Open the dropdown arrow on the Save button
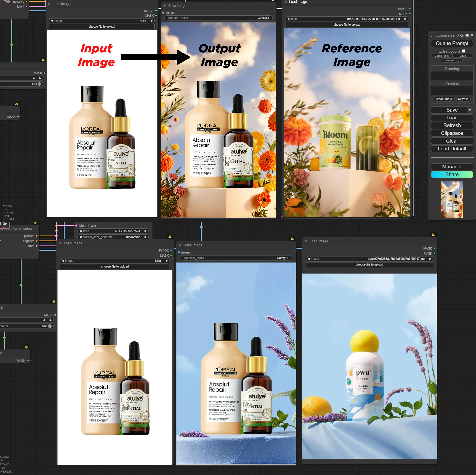Viewport: 476px width, 475px height. click(x=470, y=110)
